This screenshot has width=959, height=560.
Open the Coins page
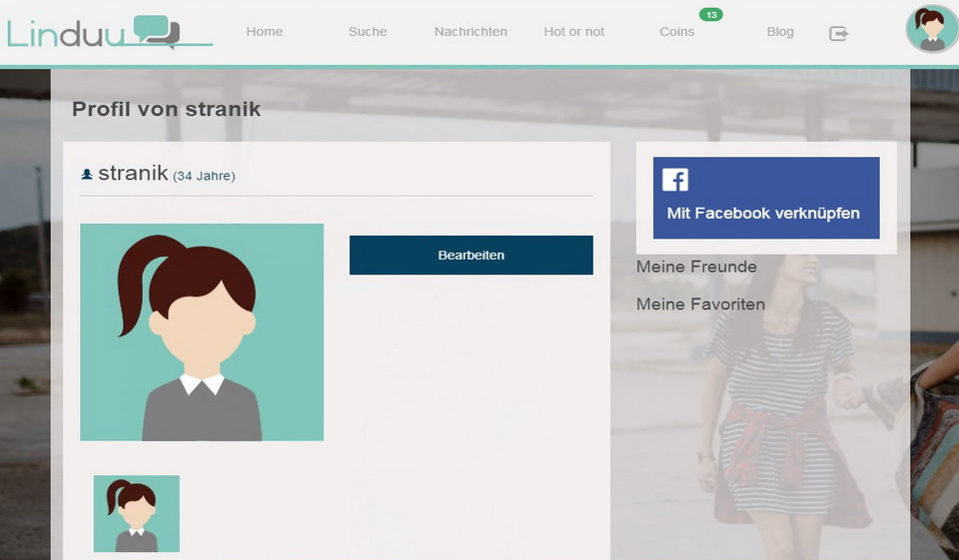(676, 32)
